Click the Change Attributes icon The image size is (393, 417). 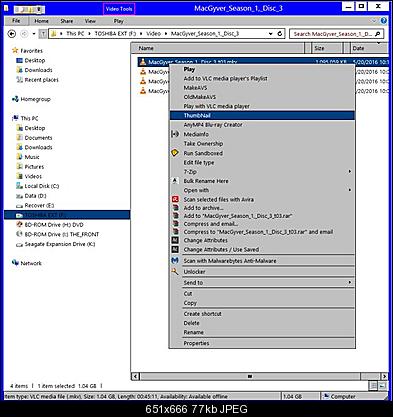[175, 240]
